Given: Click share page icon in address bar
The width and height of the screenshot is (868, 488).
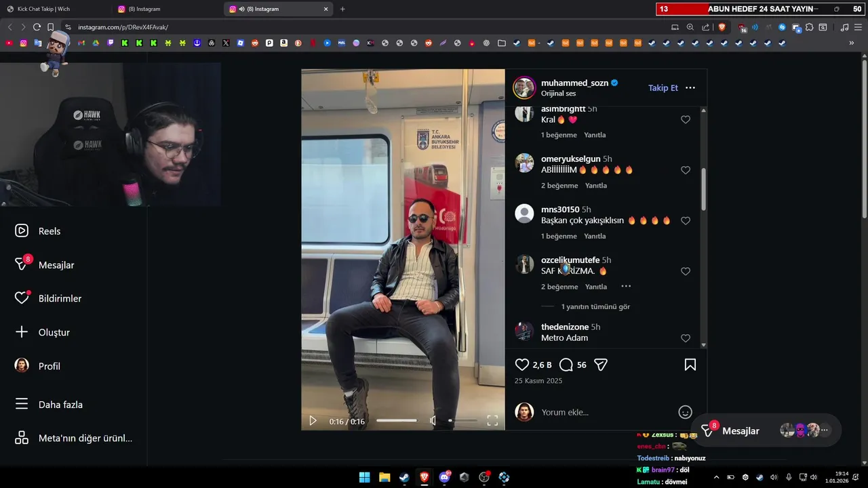Looking at the screenshot, I should click(x=706, y=27).
